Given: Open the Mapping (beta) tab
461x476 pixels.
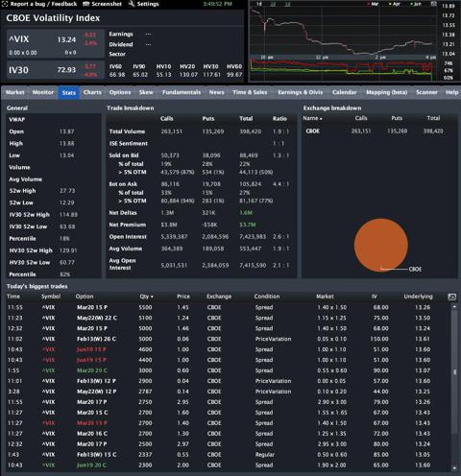Looking at the screenshot, I should 386,92.
